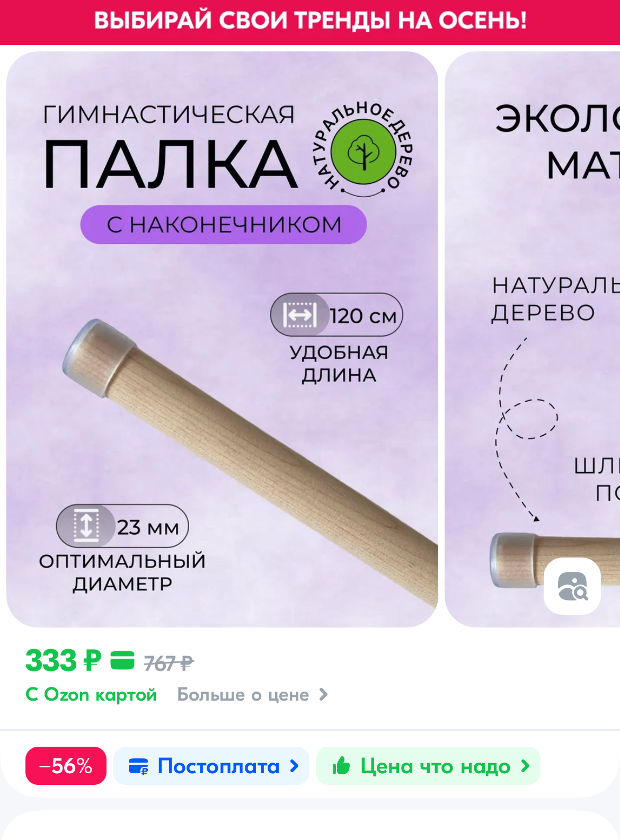Screen dimensions: 620x840
Task: Tap the 333 ₽ Ozon card price
Action: 64,661
